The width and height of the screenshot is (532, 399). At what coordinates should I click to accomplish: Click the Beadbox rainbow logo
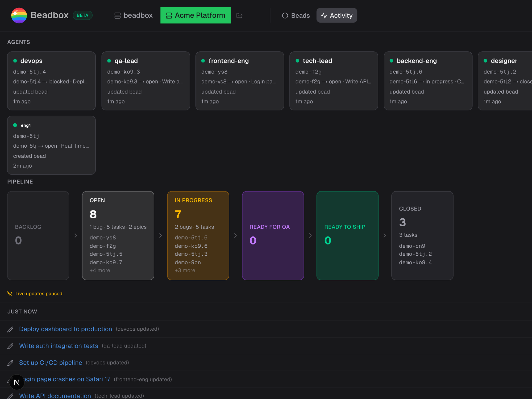point(19,15)
